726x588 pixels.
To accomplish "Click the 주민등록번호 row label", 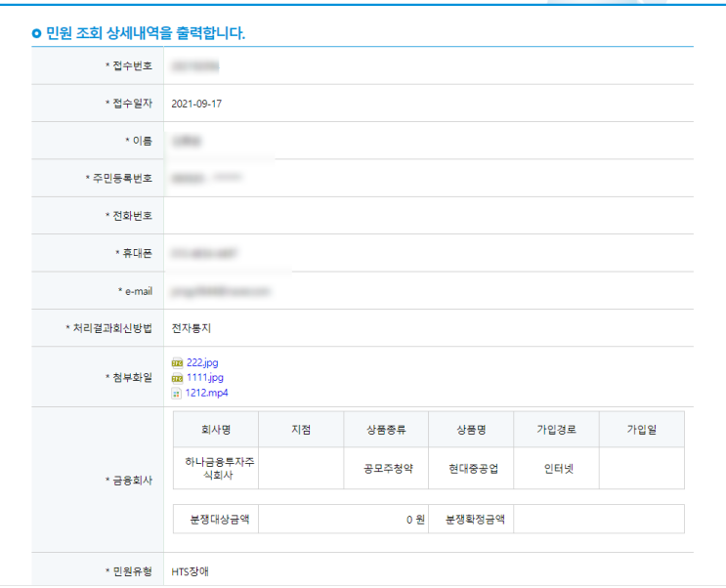I will 118,178.
